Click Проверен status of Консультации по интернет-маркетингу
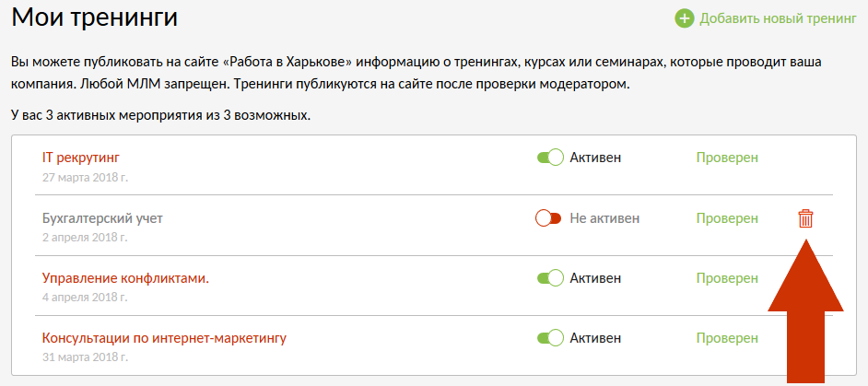The height and width of the screenshot is (386, 868). 727,338
